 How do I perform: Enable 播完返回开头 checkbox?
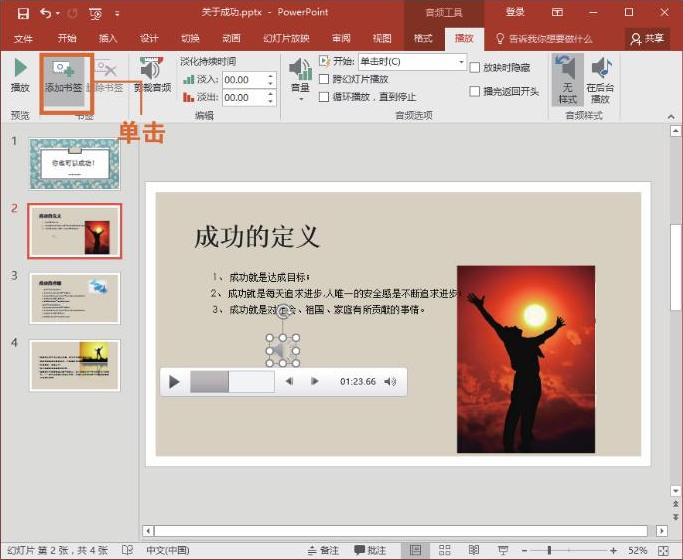click(475, 91)
